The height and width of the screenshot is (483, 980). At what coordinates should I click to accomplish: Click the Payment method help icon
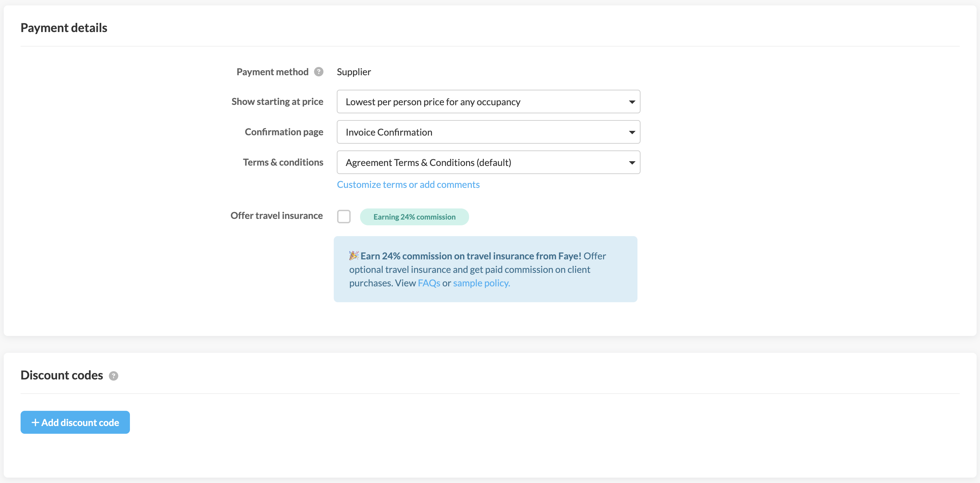tap(319, 72)
